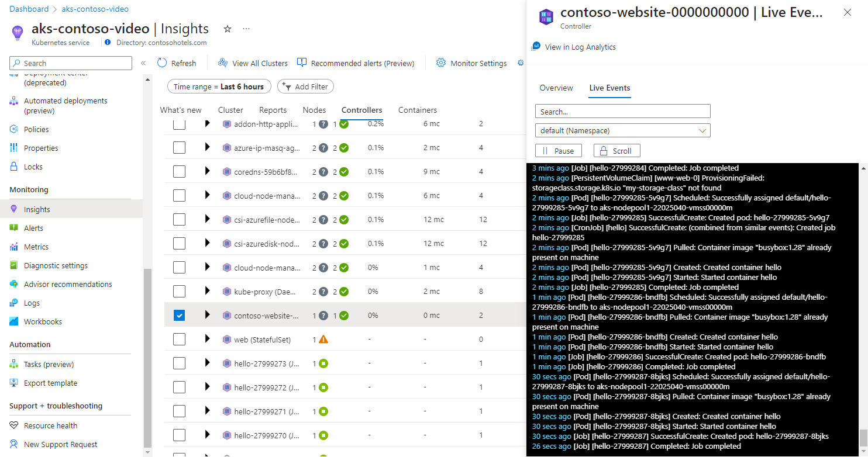
Task: Check the kube-proxy row checkbox
Action: pyautogui.click(x=179, y=291)
